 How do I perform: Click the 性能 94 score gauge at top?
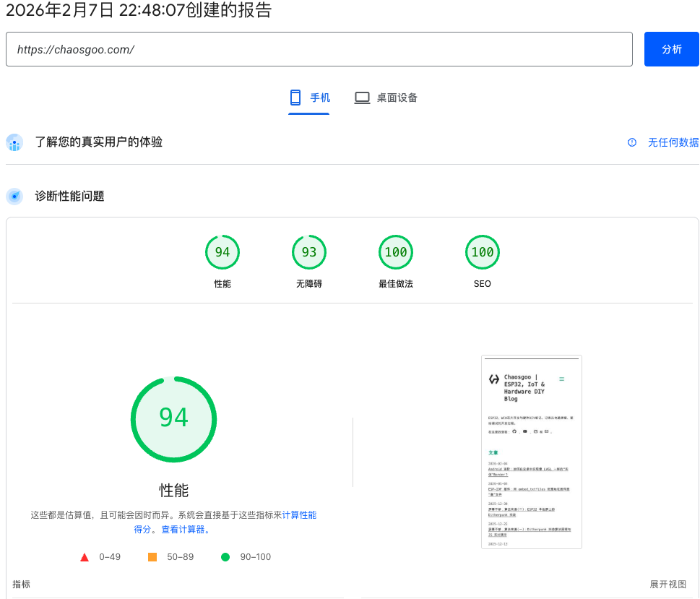[x=222, y=252]
